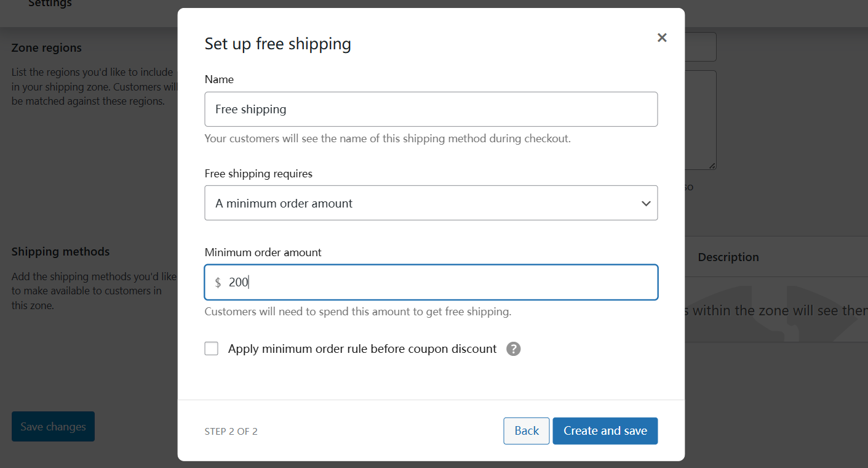868x468 pixels.
Task: Click the STEP 2 OF 2 indicator
Action: [231, 431]
